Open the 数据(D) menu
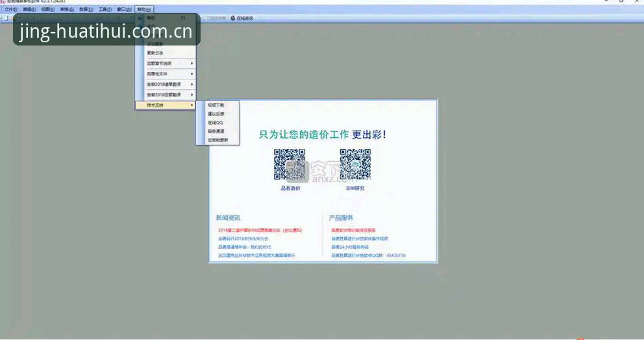 click(x=86, y=9)
